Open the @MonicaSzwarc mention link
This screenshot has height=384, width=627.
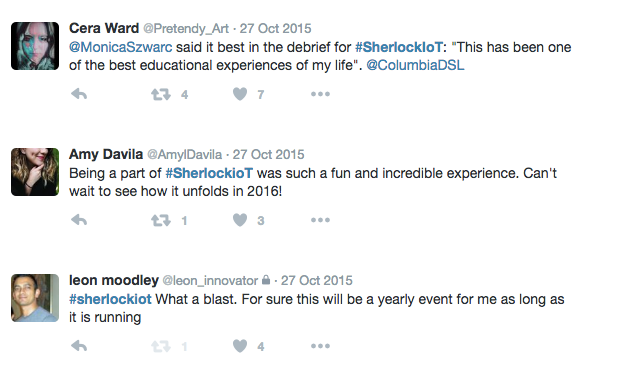120,47
